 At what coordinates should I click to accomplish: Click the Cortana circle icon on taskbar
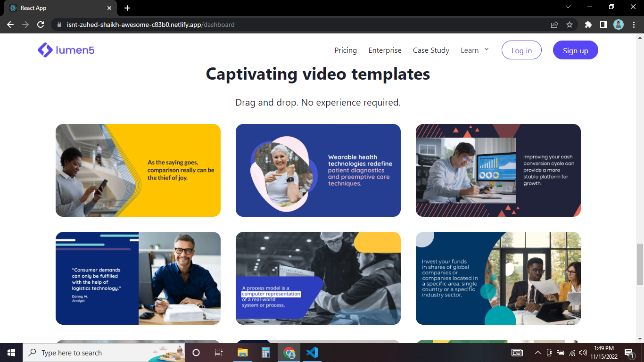196,353
